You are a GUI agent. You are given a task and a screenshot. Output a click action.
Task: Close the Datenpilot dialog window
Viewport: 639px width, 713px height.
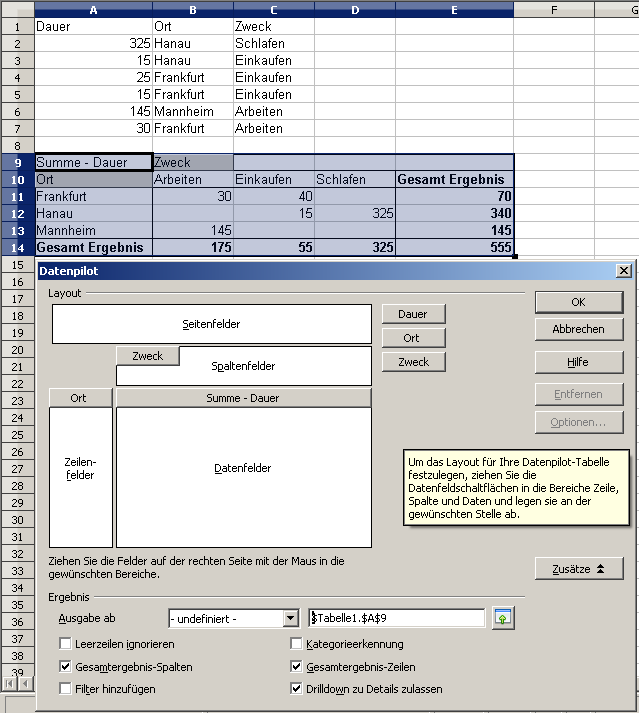tap(624, 270)
